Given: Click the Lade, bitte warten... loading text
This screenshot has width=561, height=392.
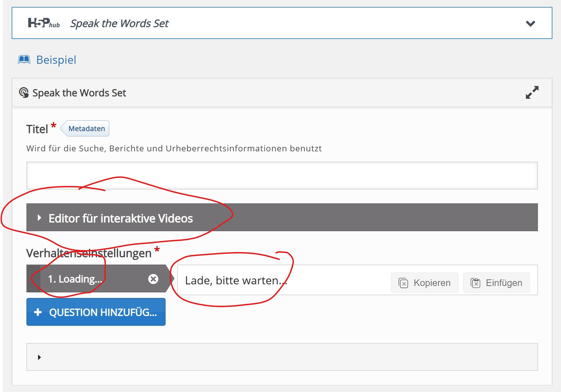Looking at the screenshot, I should [x=236, y=280].
